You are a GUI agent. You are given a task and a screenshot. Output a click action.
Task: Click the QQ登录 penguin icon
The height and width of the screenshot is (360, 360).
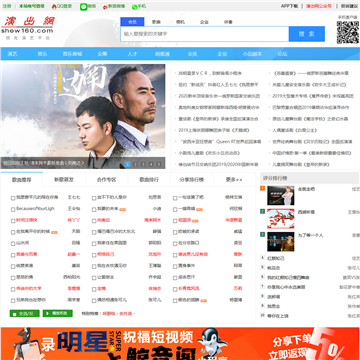pos(54,6)
